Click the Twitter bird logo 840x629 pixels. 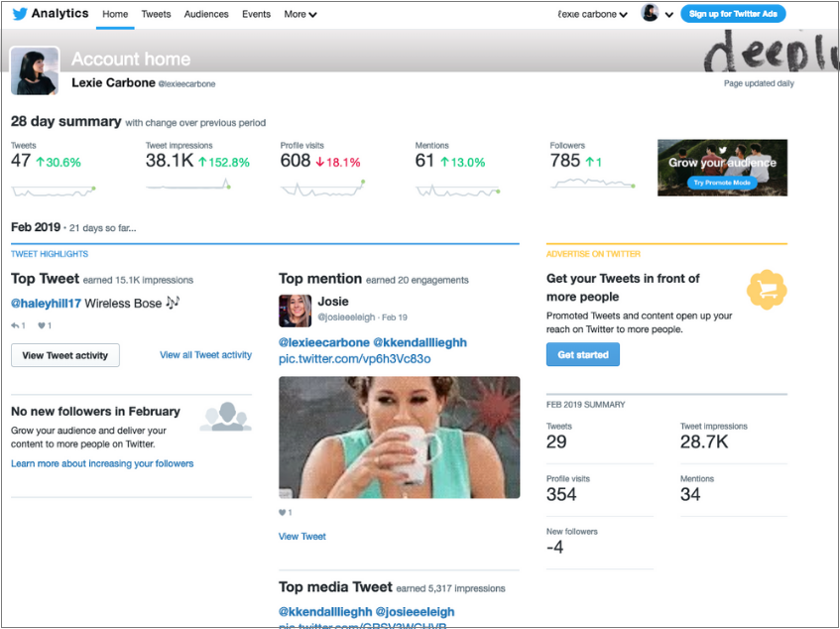point(20,14)
